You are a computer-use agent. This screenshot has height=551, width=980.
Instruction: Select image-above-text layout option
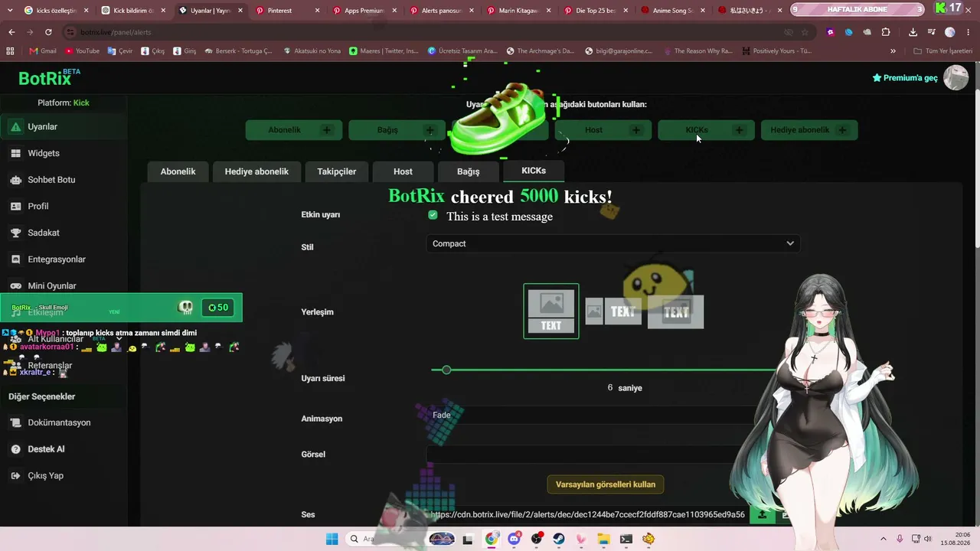[551, 311]
